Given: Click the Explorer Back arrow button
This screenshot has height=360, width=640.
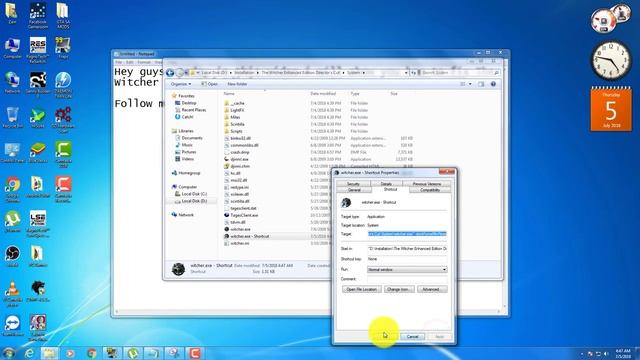Looking at the screenshot, I should tap(170, 73).
